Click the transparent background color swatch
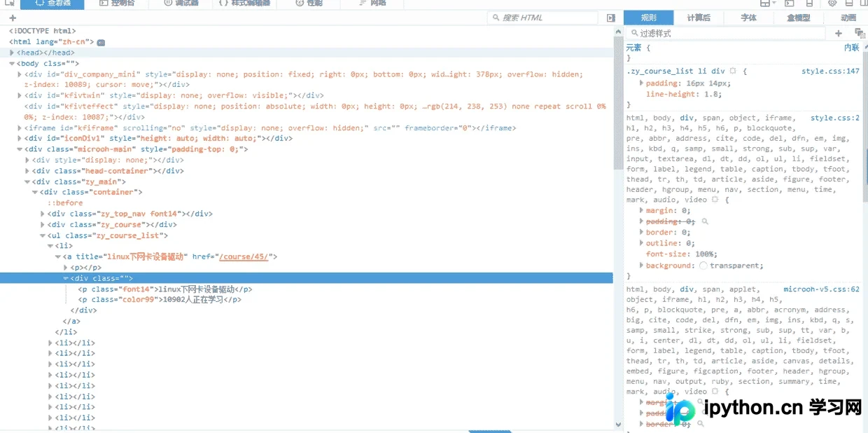Screen dimensions: 868x433 (x=703, y=266)
